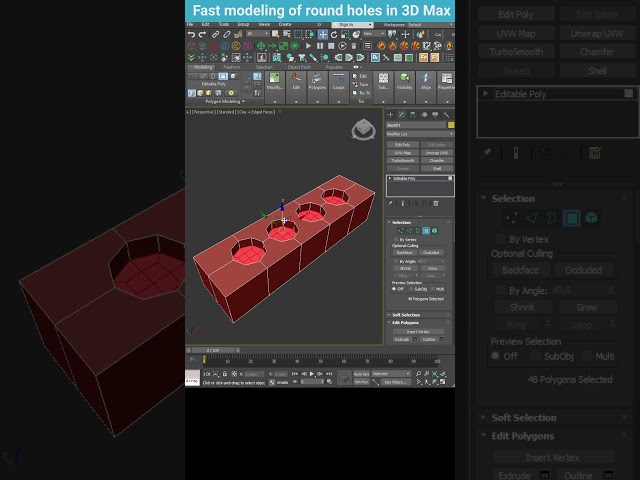
Task: Switch to the Object Paint ribbon tab
Action: tap(299, 67)
